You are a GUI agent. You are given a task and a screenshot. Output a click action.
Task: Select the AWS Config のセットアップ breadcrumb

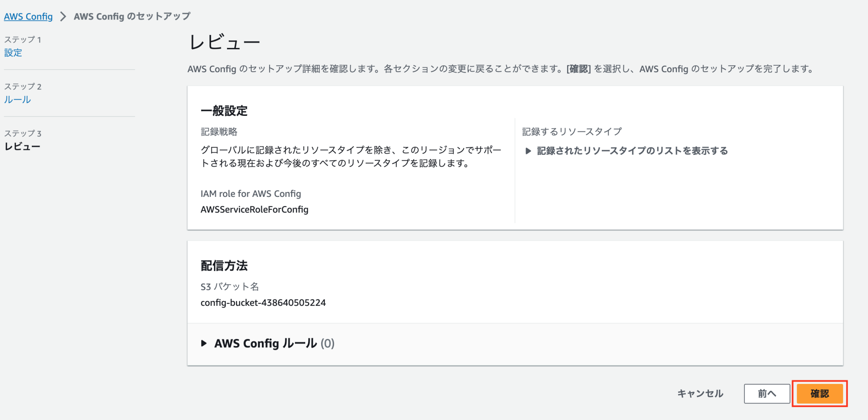pos(132,16)
